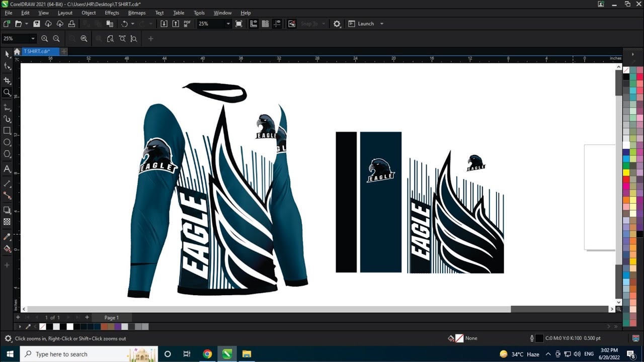Select the Shape tool

(7, 66)
